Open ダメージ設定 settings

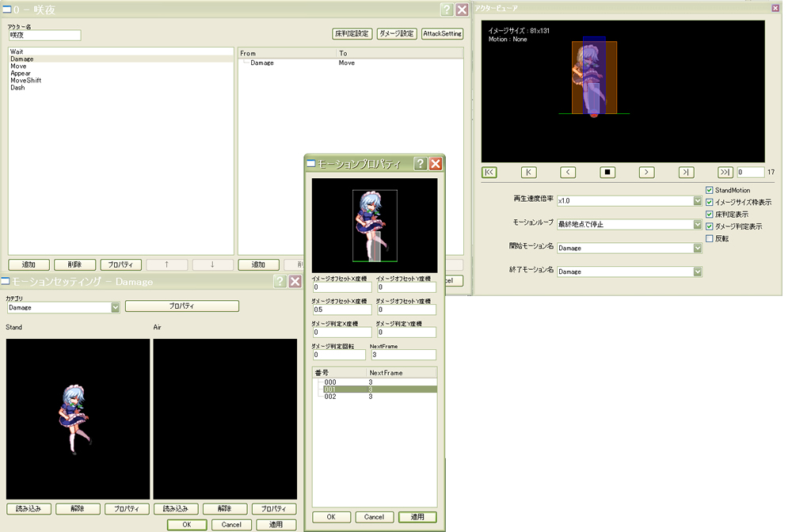click(397, 33)
